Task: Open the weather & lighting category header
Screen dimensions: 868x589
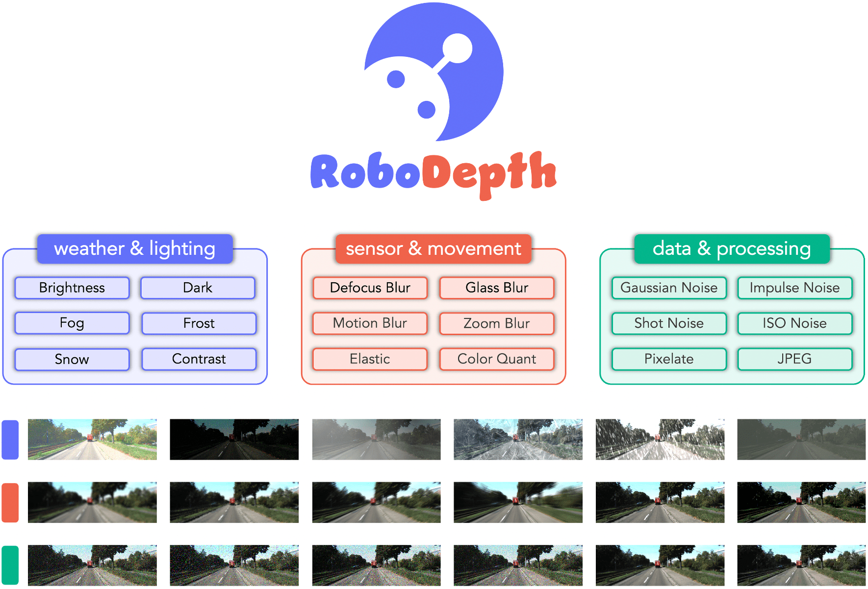Action: click(135, 249)
